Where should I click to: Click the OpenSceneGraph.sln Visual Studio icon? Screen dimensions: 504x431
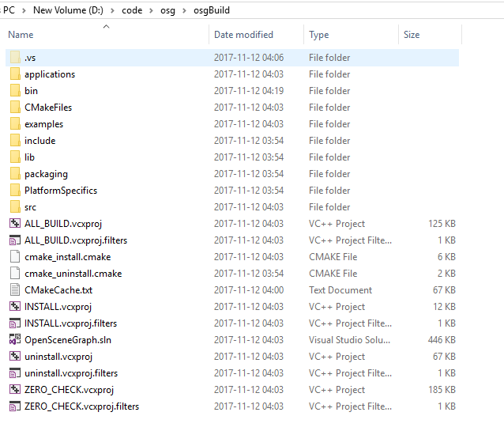[x=15, y=339]
